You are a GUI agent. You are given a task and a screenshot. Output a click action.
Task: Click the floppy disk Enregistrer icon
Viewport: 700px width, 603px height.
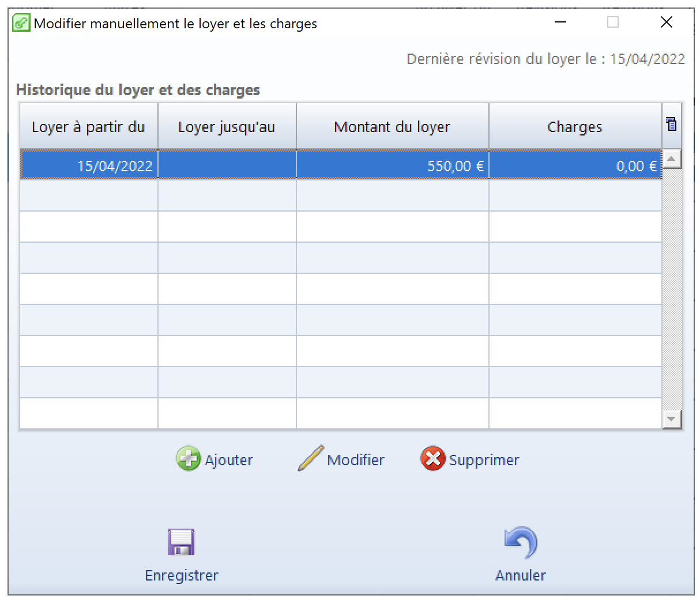(x=181, y=542)
